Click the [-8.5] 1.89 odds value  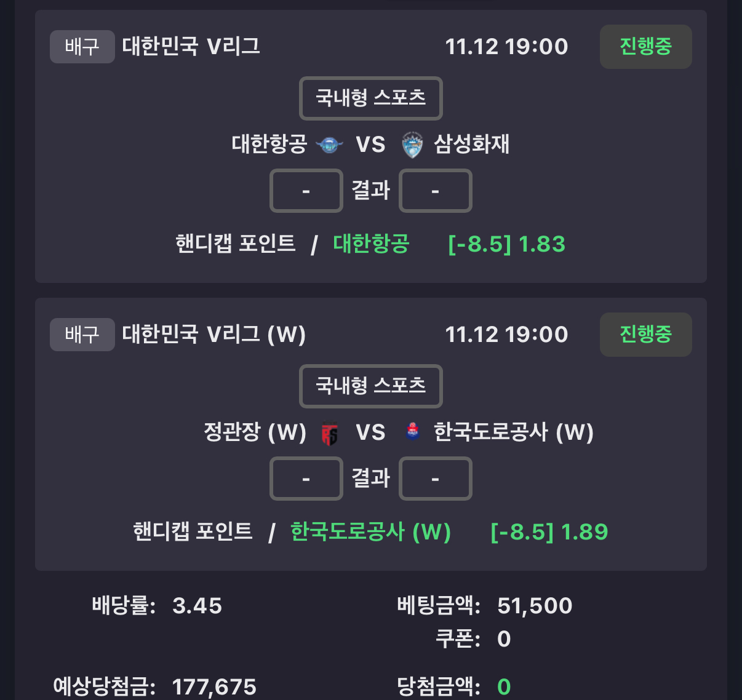(x=549, y=532)
